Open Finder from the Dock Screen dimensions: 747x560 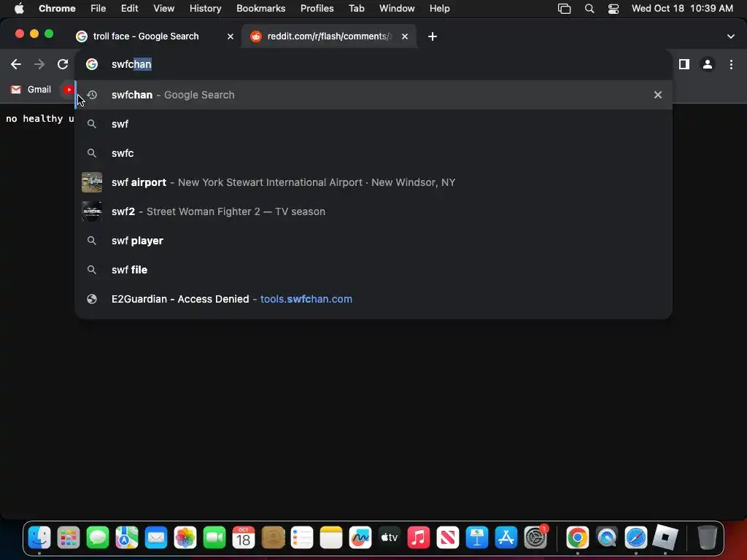(39, 538)
